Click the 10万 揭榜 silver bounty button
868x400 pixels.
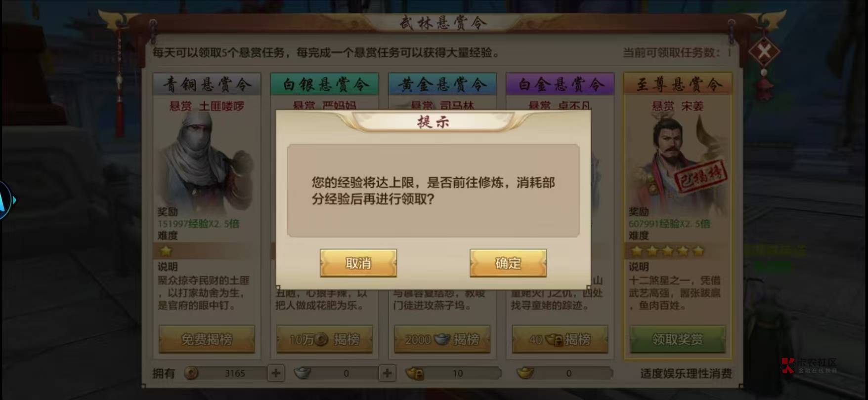324,339
